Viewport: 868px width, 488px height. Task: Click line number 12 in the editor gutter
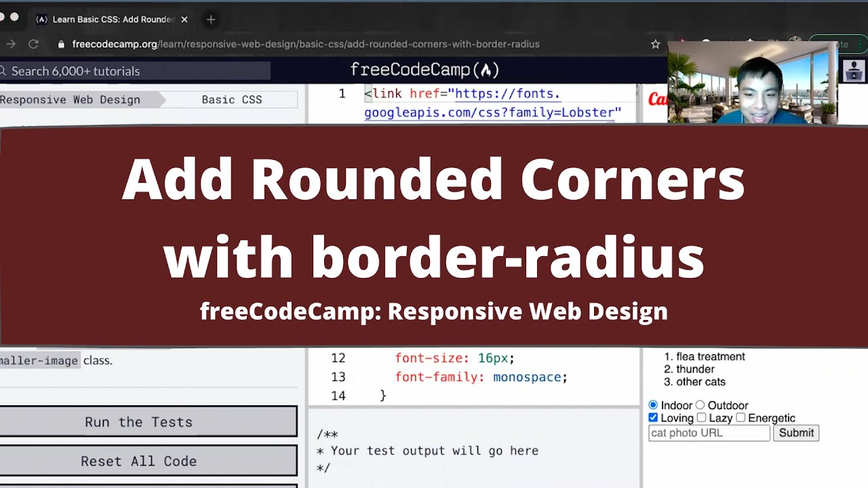click(338, 358)
